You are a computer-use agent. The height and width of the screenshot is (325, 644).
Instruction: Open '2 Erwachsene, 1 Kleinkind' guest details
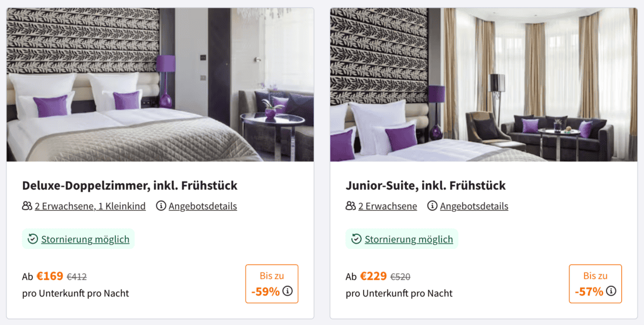coord(90,206)
